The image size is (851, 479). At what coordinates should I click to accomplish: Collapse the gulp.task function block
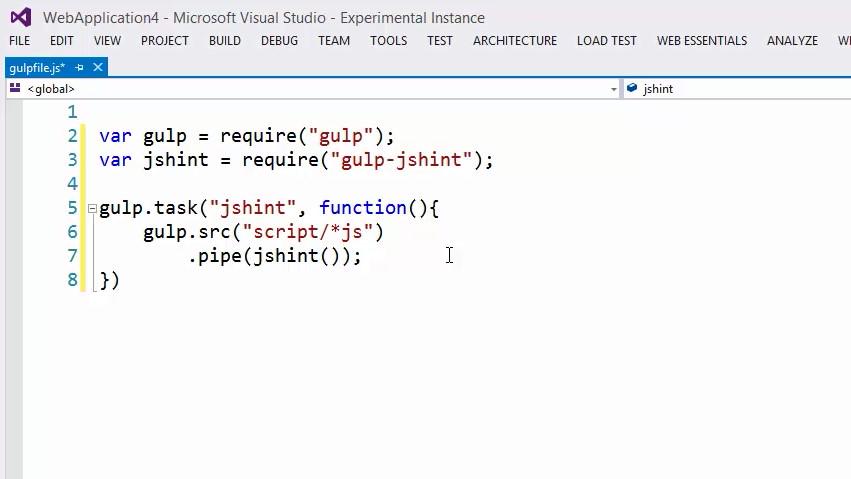pos(92,208)
